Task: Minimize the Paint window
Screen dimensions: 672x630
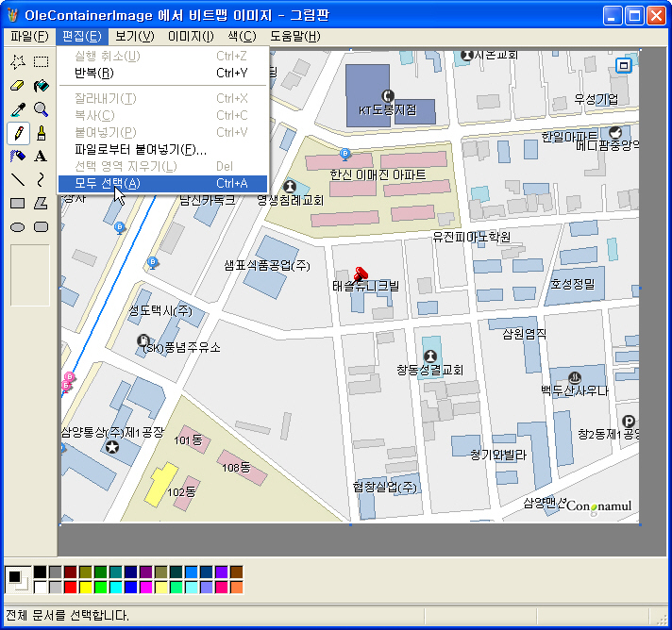Action: (613, 16)
